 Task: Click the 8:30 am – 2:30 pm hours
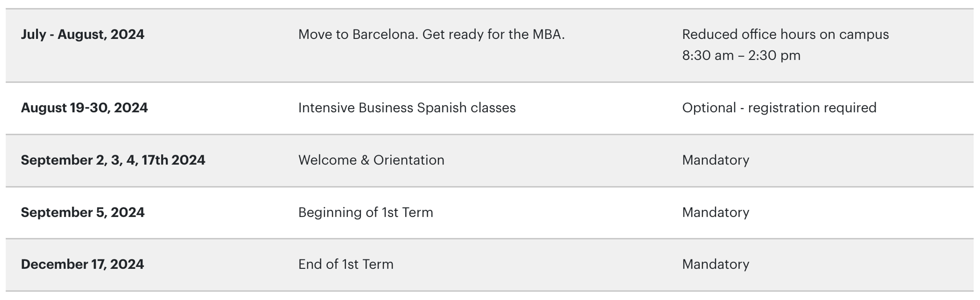[741, 56]
